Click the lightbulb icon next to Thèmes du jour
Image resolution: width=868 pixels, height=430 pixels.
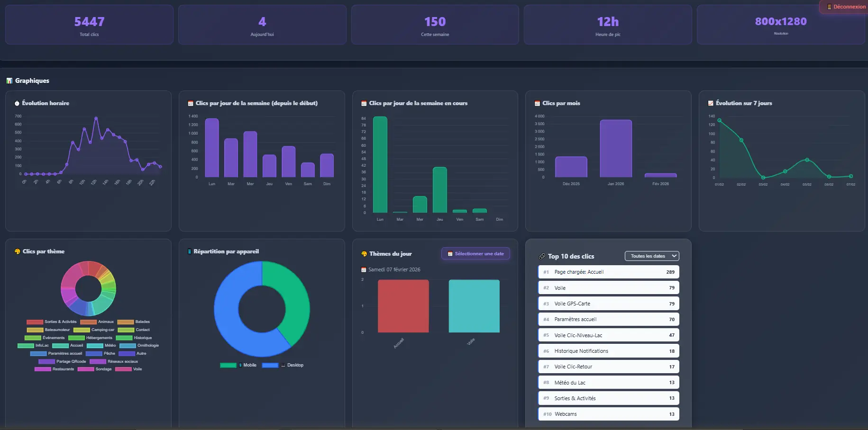363,254
